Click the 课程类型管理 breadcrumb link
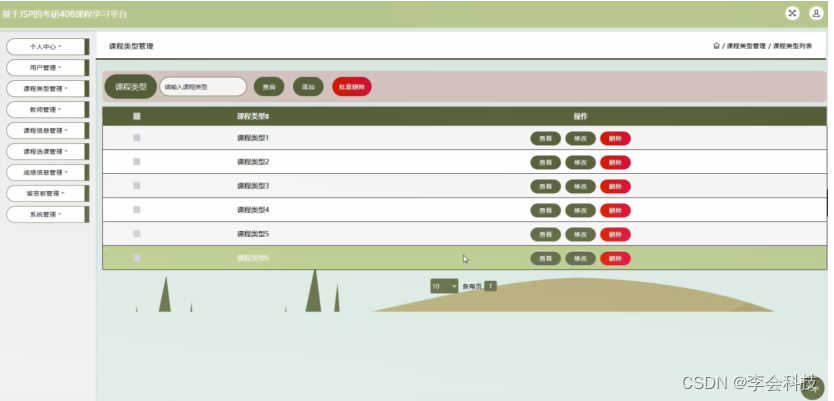 (x=746, y=46)
